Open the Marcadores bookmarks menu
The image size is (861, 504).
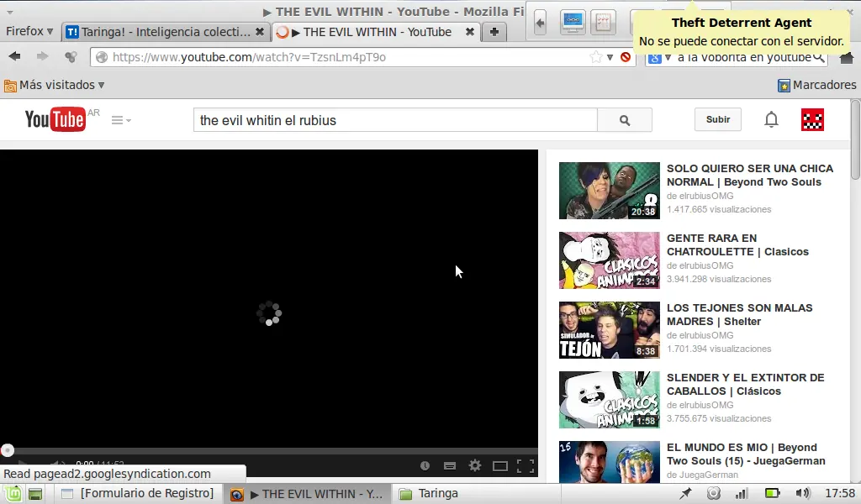pyautogui.click(x=817, y=85)
